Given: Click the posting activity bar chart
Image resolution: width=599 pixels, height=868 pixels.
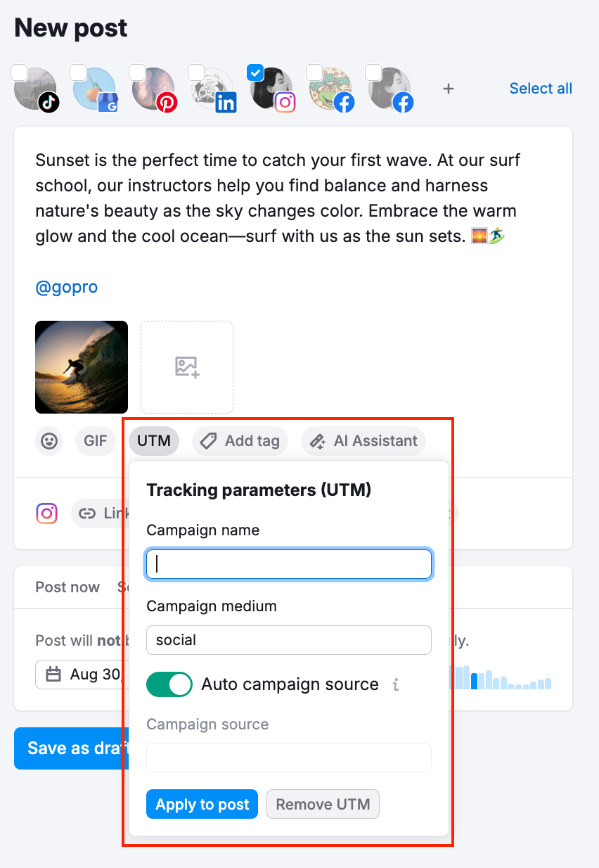Looking at the screenshot, I should pos(503,680).
